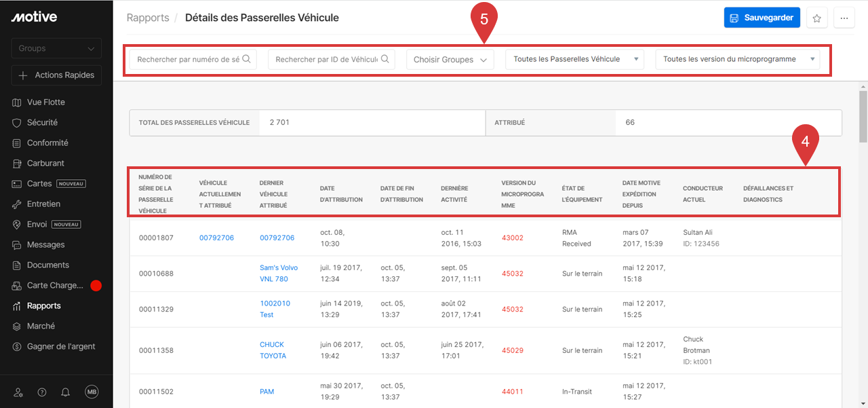This screenshot has height=408, width=868.
Task: Click serial number 00010688
Action: (156, 274)
